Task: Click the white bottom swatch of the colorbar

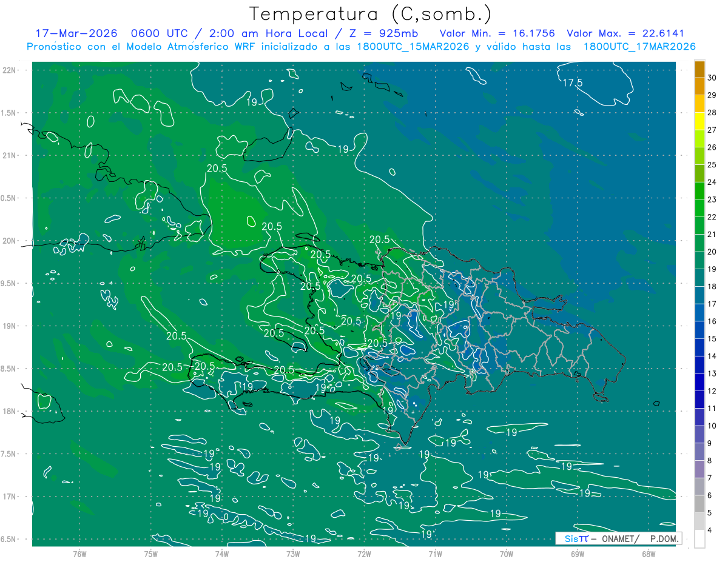Action: tap(699, 539)
